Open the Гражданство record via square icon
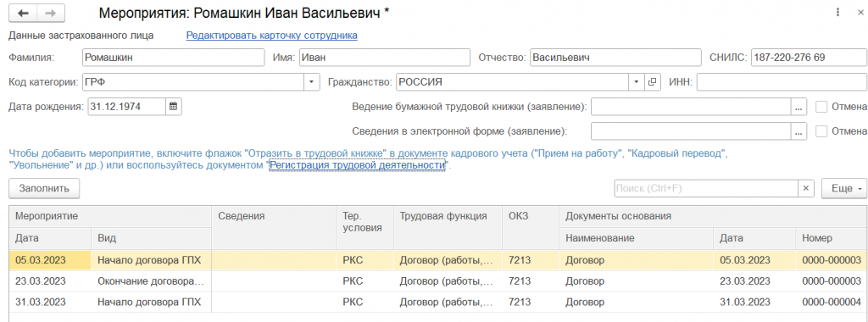The image size is (868, 322). (x=652, y=82)
